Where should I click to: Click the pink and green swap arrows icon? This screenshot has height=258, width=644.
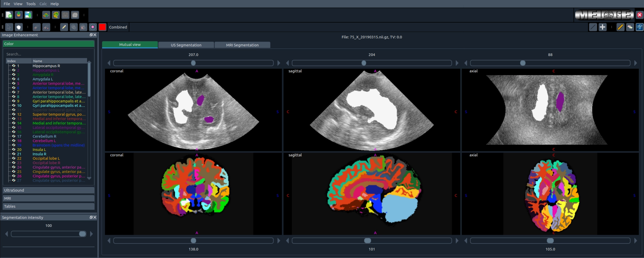(630, 27)
